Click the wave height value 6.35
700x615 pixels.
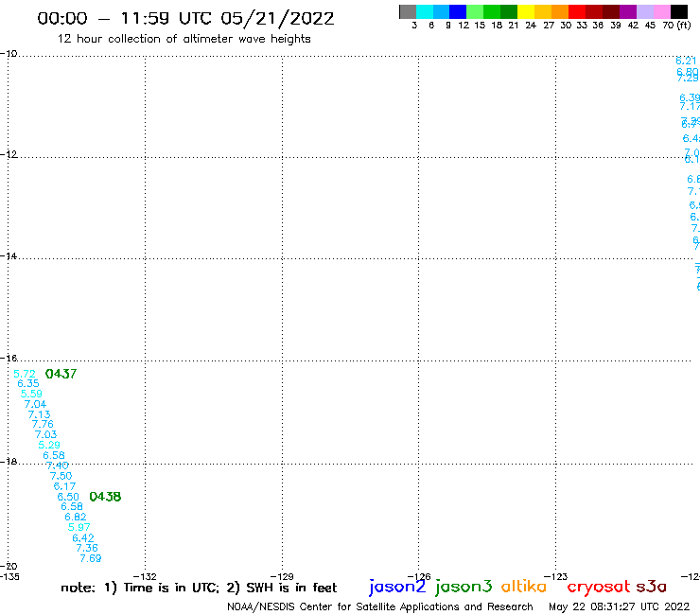coord(28,383)
